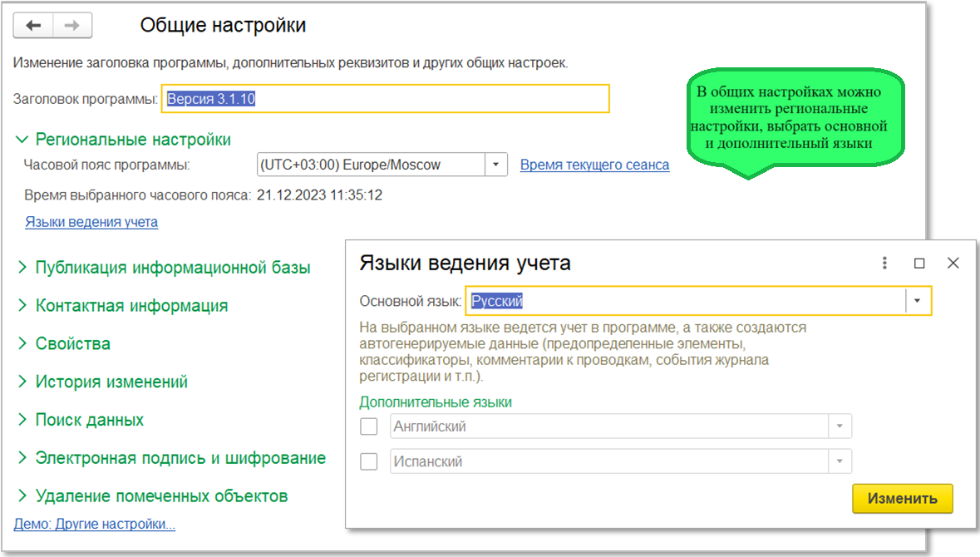Follow the Демо: Другие настройки link
The height and width of the screenshot is (557, 980).
pos(95,524)
